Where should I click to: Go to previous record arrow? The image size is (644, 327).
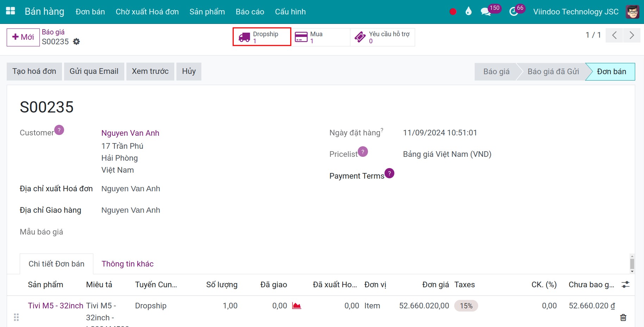coord(614,35)
